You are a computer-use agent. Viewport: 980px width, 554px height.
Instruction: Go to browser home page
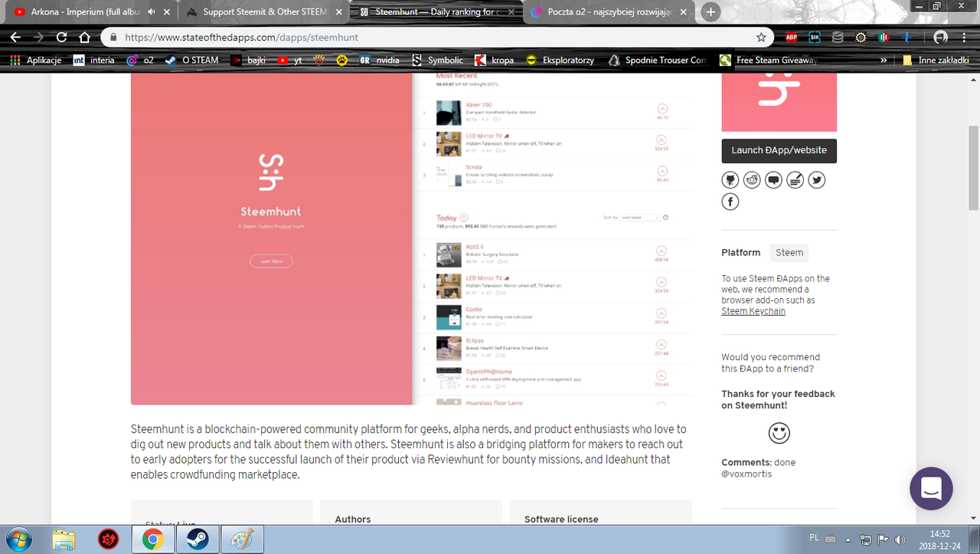click(x=85, y=37)
